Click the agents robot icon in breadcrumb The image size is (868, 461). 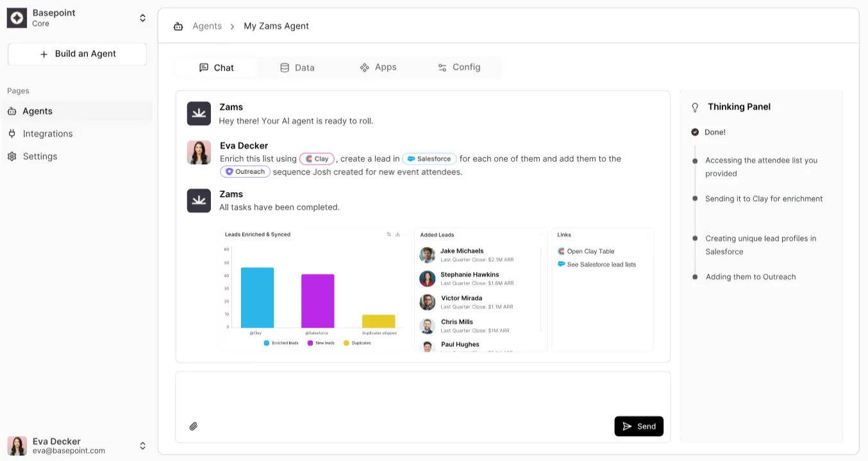click(178, 26)
